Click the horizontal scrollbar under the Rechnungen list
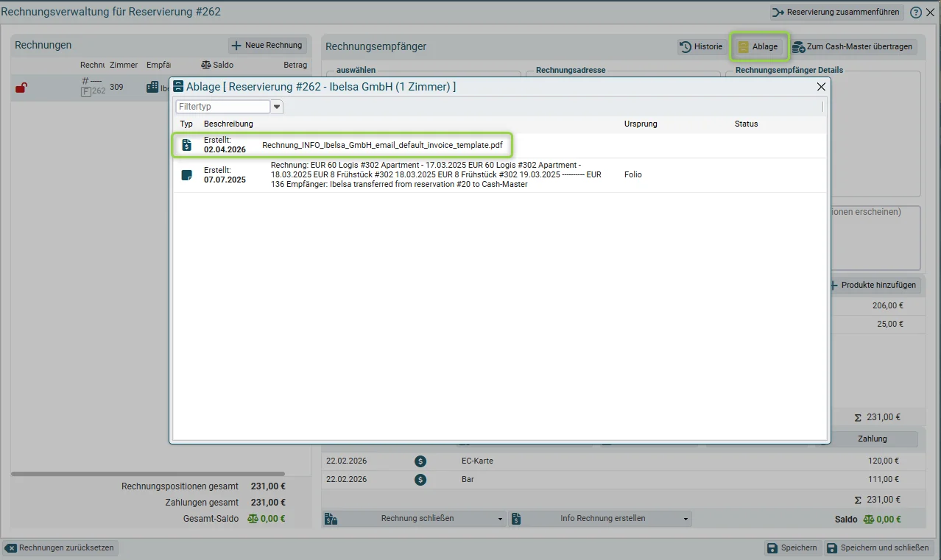 pyautogui.click(x=148, y=474)
